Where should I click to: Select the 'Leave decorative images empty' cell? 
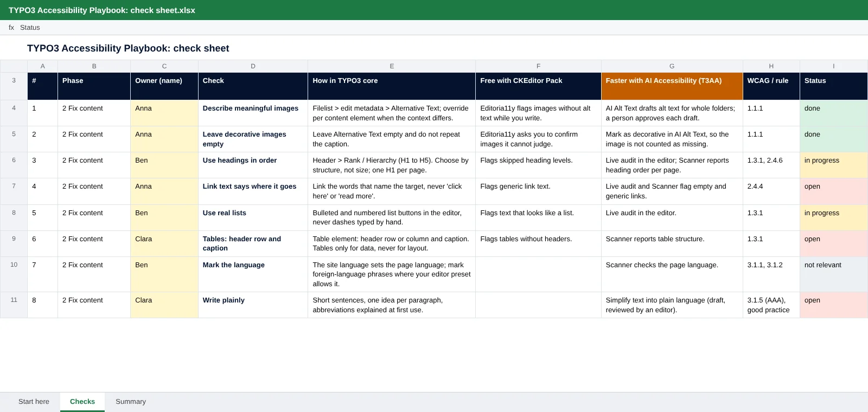[253, 139]
